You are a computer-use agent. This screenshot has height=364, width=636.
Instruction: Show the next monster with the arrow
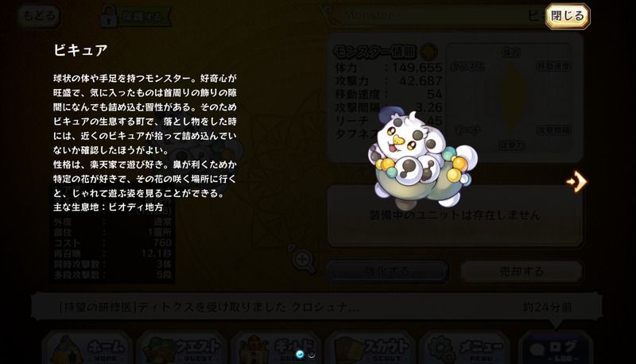pos(577,181)
